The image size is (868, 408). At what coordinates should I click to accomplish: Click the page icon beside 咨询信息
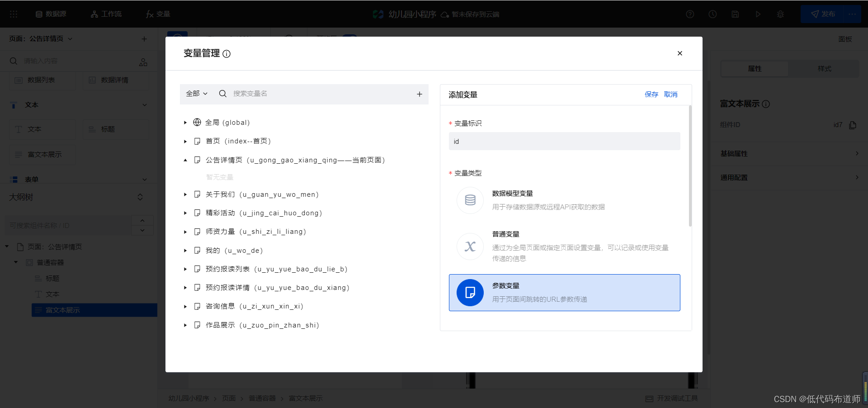point(197,307)
